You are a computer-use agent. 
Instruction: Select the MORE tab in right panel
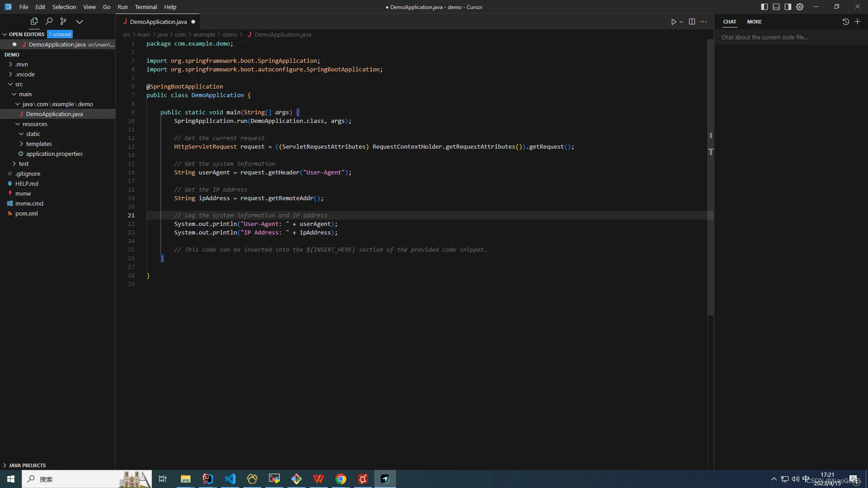pyautogui.click(x=755, y=21)
